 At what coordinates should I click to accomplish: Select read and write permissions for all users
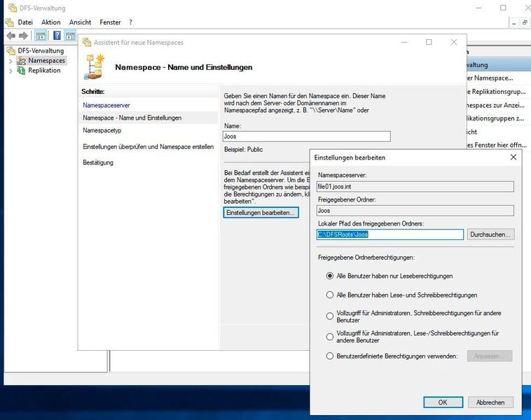click(329, 295)
